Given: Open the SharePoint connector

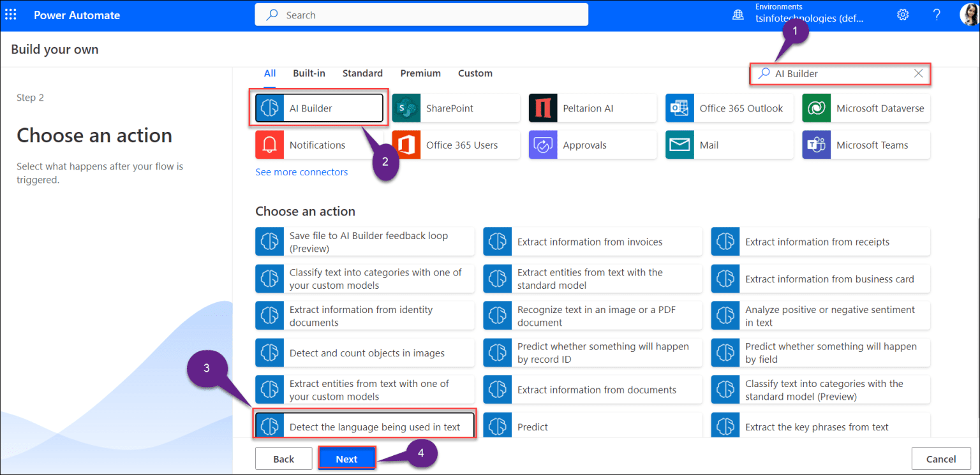Looking at the screenshot, I should tap(456, 108).
